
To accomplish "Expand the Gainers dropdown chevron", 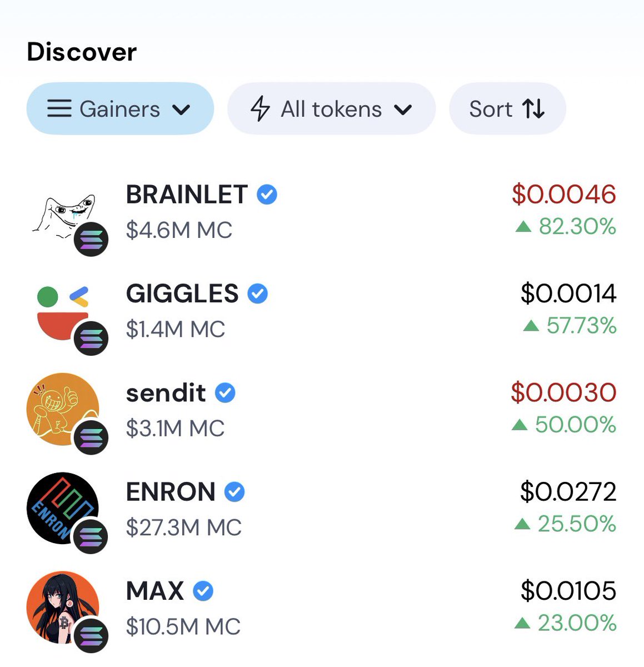I will [181, 109].
